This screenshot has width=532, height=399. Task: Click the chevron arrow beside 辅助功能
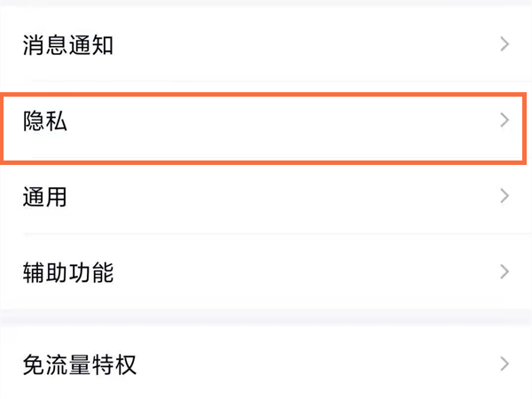point(505,271)
